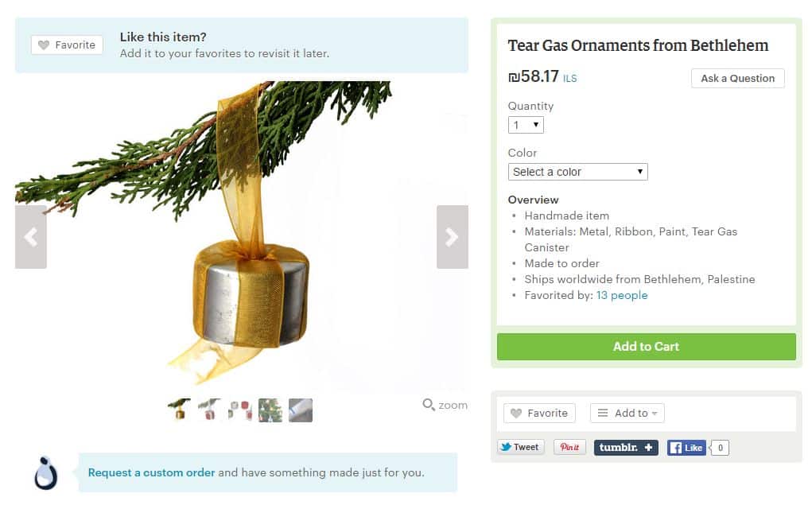View the third thumbnail with multiple ornaments
Viewport: 812px width, 505px height.
(x=239, y=410)
